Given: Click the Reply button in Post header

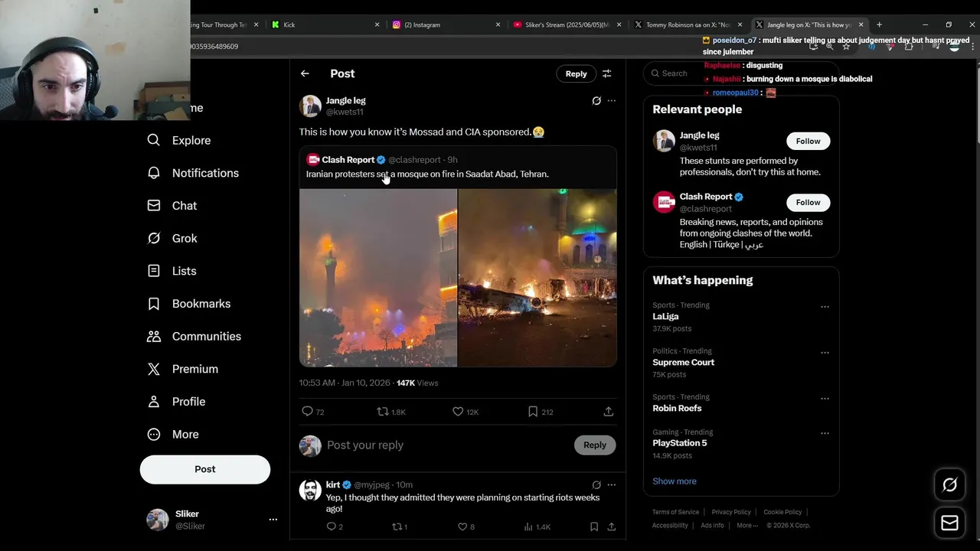Looking at the screenshot, I should click(x=576, y=73).
